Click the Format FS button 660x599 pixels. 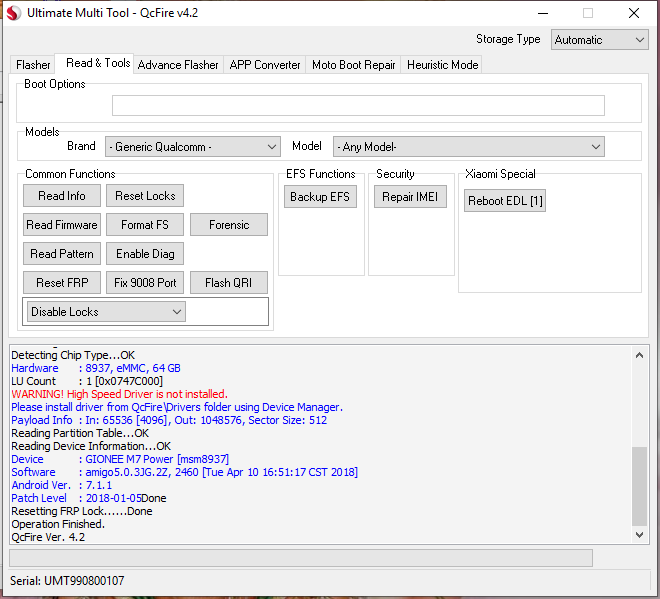pyautogui.click(x=145, y=225)
